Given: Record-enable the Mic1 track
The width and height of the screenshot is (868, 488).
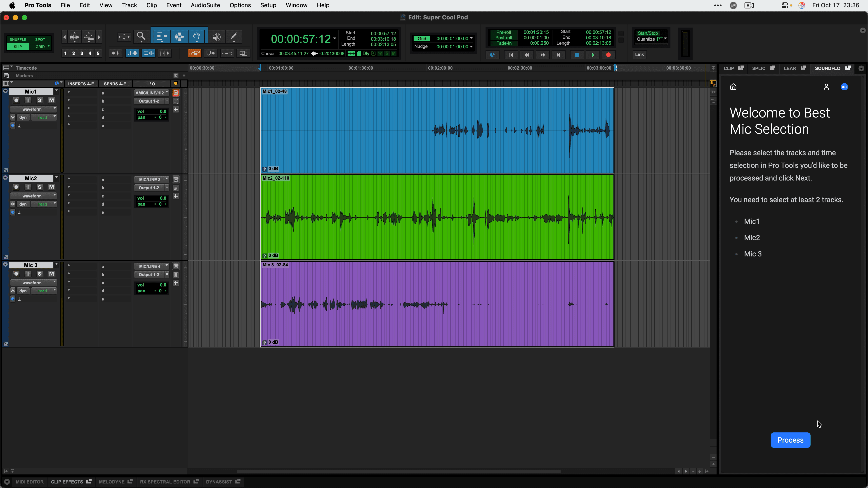Looking at the screenshot, I should click(x=16, y=100).
